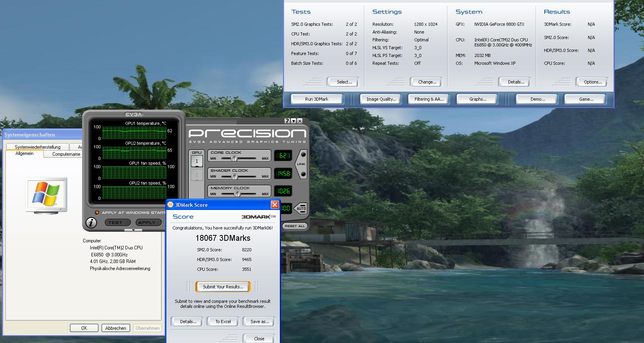The width and height of the screenshot is (644, 343).
Task: Launch Demo in 3DMark06
Action: point(537,99)
